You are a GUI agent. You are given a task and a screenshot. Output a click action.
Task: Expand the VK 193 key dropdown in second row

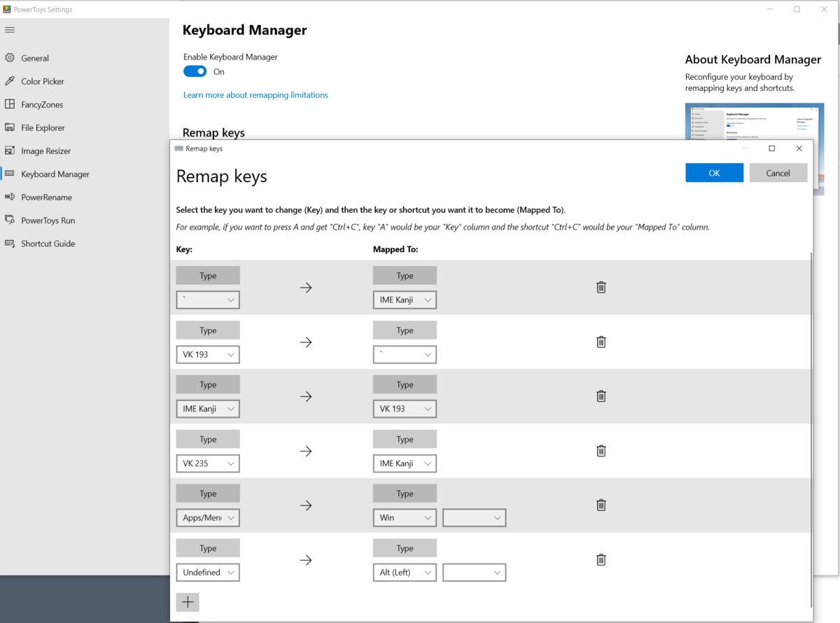point(208,354)
